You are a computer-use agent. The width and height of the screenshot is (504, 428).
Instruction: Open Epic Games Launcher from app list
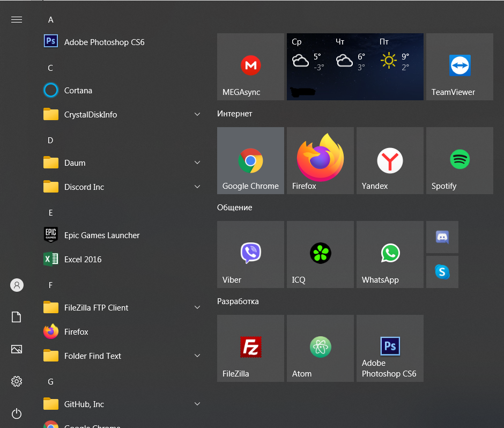(x=122, y=235)
